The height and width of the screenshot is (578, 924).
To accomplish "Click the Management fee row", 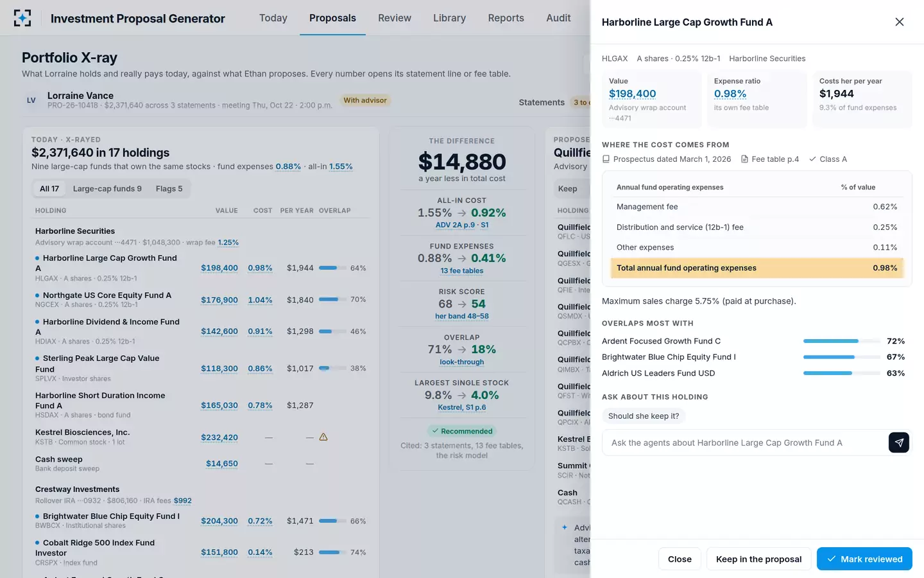I will pyautogui.click(x=757, y=207).
